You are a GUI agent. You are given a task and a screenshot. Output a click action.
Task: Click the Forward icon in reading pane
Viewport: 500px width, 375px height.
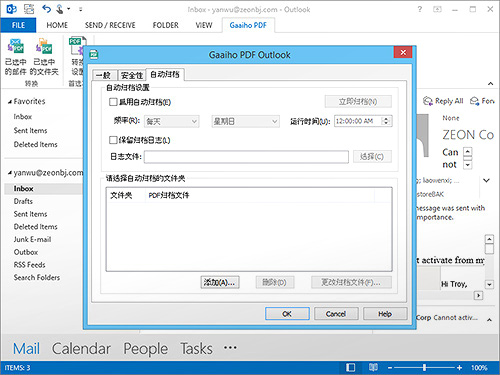tap(474, 101)
